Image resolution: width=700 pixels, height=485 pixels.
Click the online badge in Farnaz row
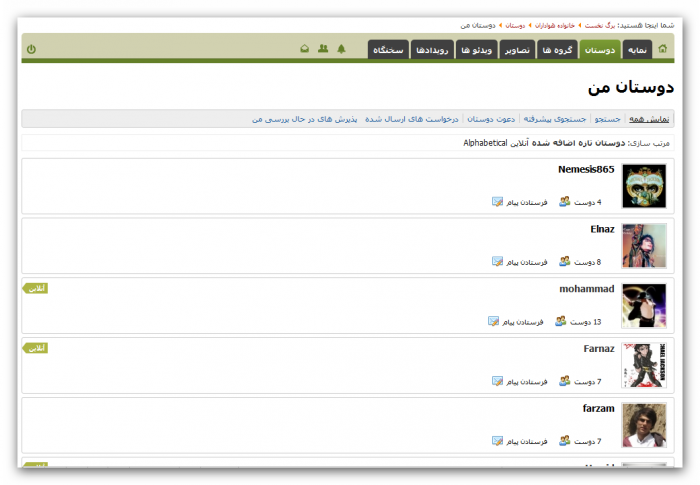[35, 348]
